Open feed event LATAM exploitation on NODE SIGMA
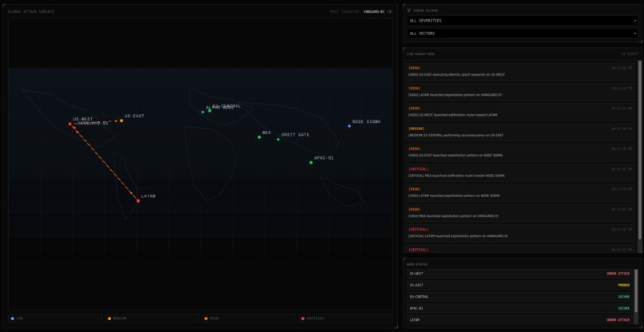 point(520,192)
